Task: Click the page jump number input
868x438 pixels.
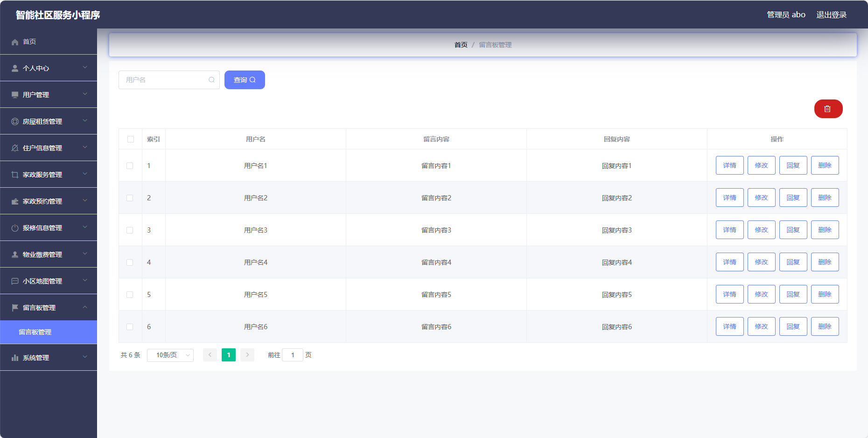Action: 293,355
